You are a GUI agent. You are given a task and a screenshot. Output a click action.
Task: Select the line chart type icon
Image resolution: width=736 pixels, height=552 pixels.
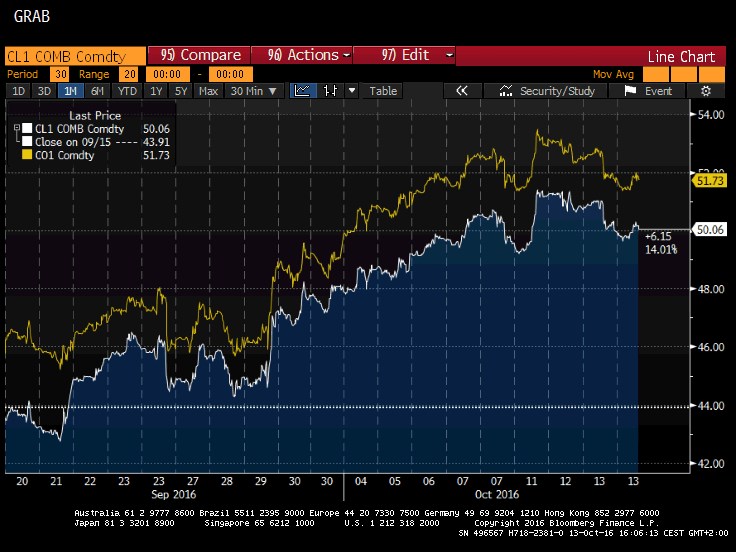click(301, 91)
